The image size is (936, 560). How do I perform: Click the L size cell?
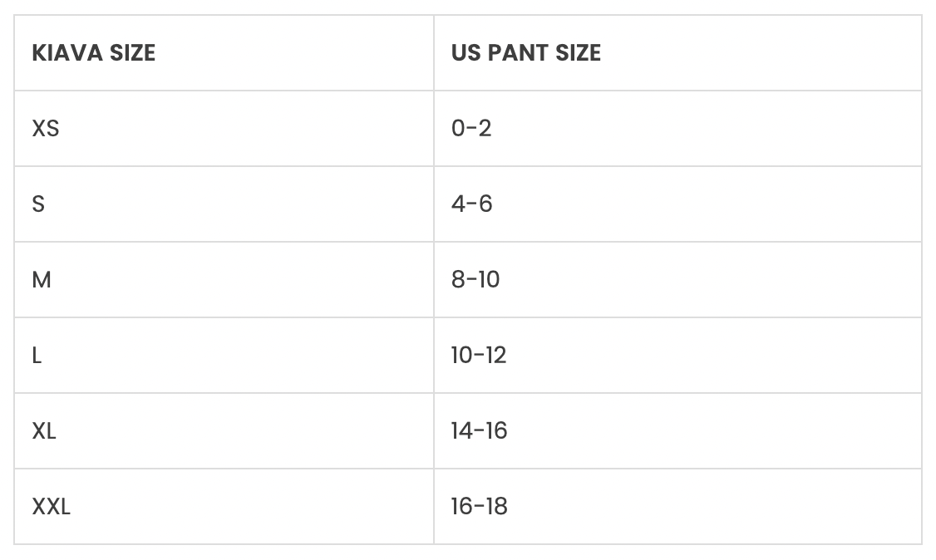pos(37,356)
